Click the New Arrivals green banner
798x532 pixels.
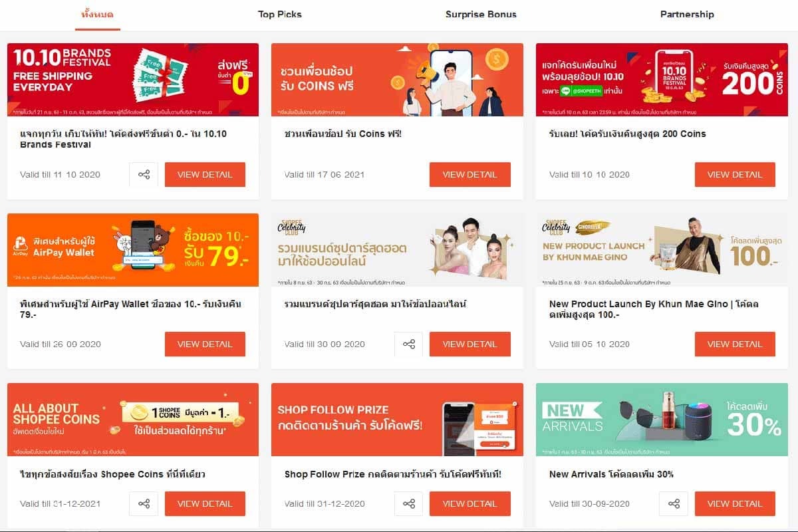pyautogui.click(x=662, y=420)
